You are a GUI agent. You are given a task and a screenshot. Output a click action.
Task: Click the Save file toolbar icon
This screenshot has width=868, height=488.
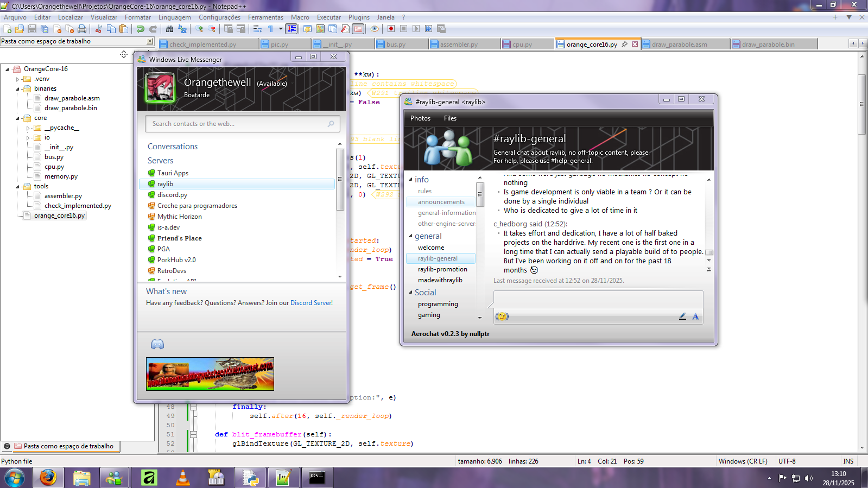32,29
